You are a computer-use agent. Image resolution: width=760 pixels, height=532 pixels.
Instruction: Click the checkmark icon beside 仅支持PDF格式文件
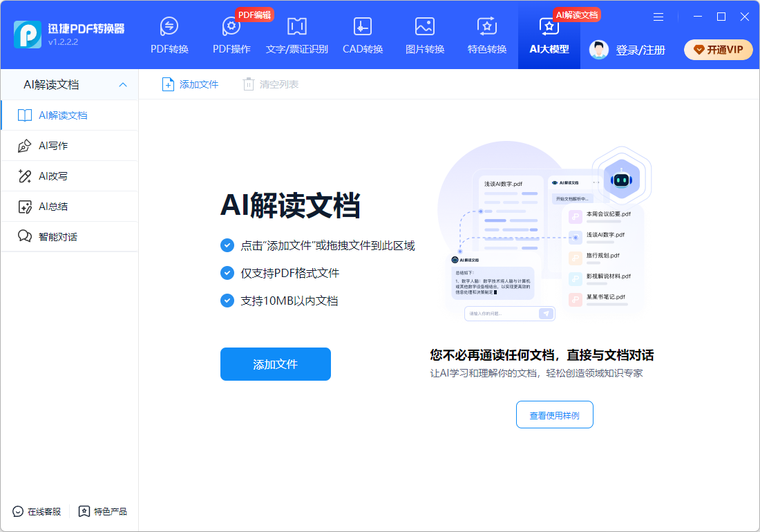pos(227,274)
